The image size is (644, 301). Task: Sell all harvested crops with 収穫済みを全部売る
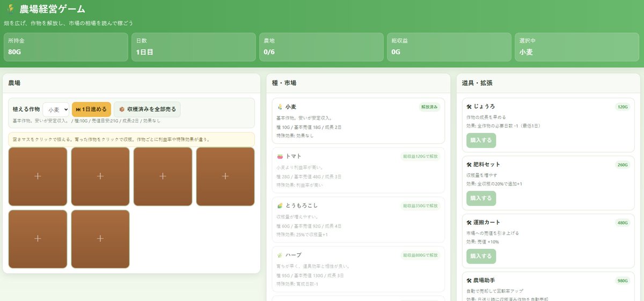pos(147,109)
